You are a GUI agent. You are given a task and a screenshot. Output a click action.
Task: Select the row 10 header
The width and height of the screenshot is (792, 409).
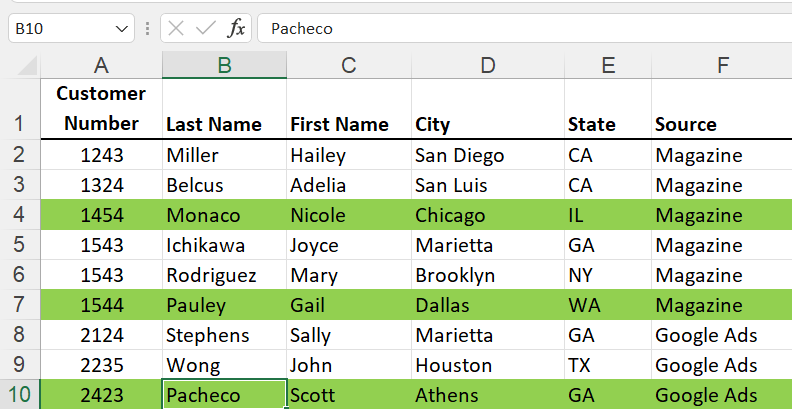pyautogui.click(x=20, y=394)
